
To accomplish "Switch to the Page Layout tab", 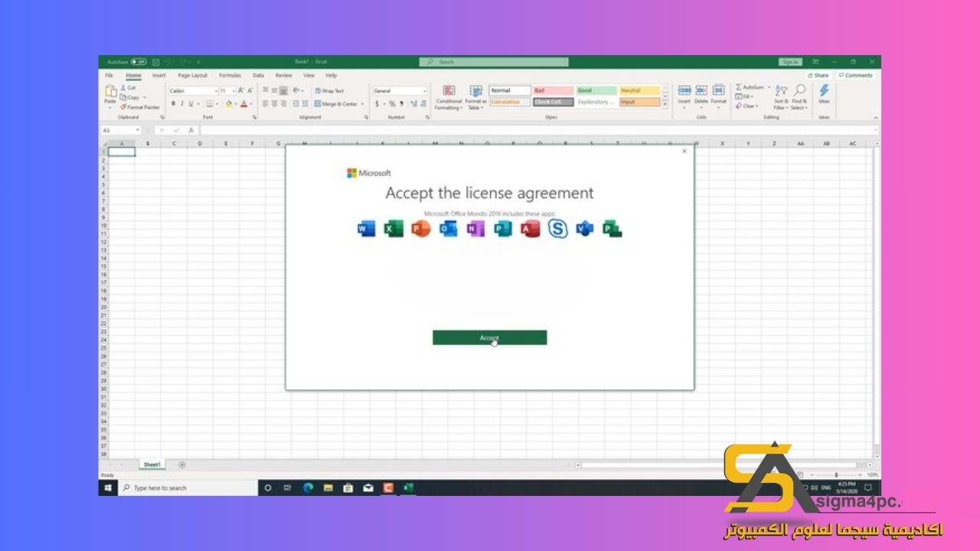I will [x=192, y=76].
